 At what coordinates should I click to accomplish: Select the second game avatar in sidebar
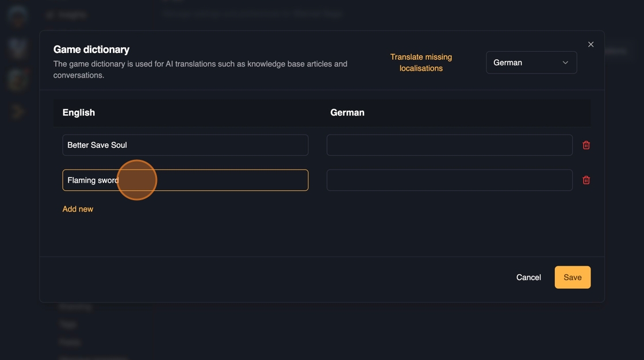pyautogui.click(x=18, y=48)
